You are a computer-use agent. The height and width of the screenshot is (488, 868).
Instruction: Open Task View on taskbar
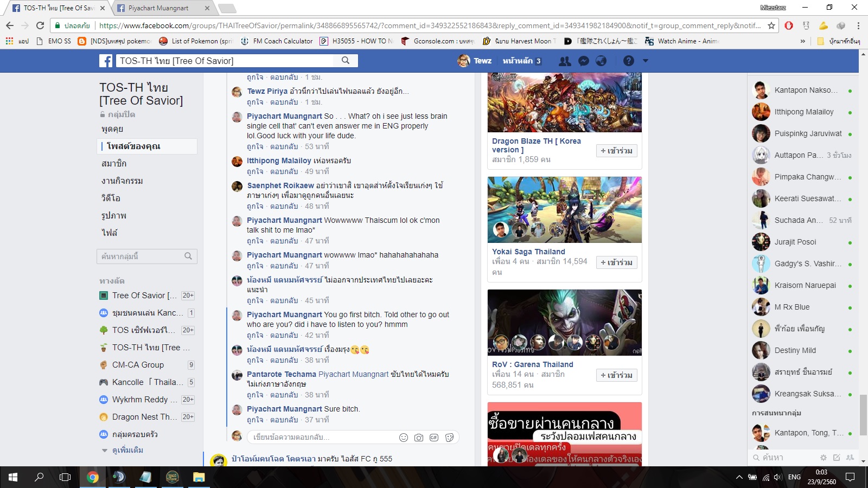coord(65,477)
